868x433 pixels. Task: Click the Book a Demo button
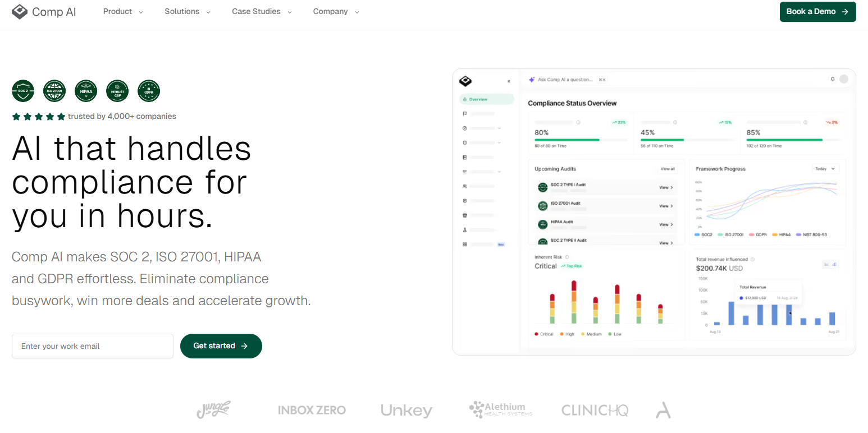click(x=817, y=12)
